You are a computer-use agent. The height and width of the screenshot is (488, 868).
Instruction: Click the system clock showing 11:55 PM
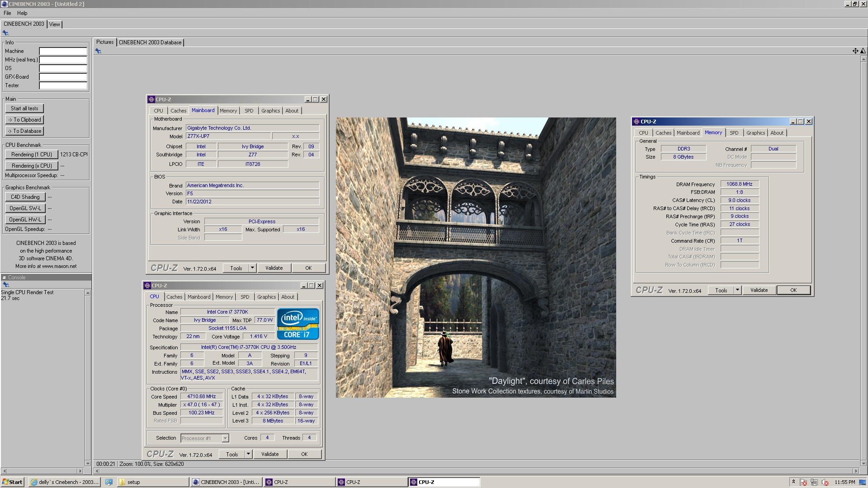pos(845,482)
